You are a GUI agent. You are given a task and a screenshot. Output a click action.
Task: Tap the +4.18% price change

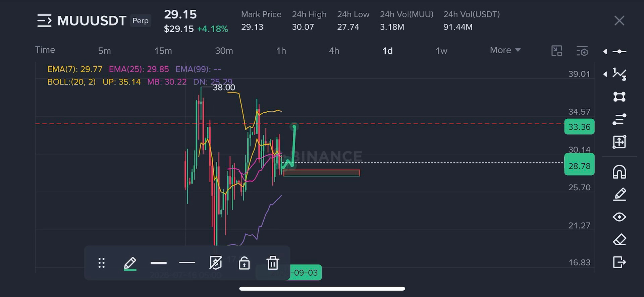[213, 29]
